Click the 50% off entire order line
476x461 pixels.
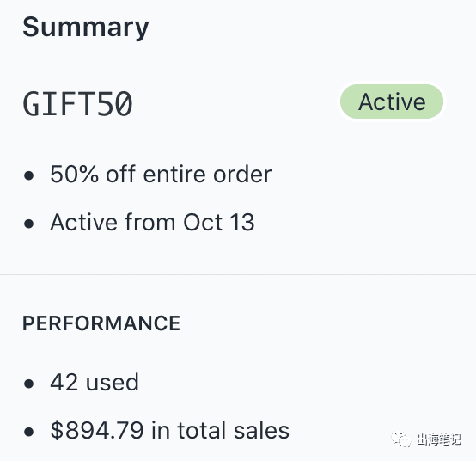[161, 175]
